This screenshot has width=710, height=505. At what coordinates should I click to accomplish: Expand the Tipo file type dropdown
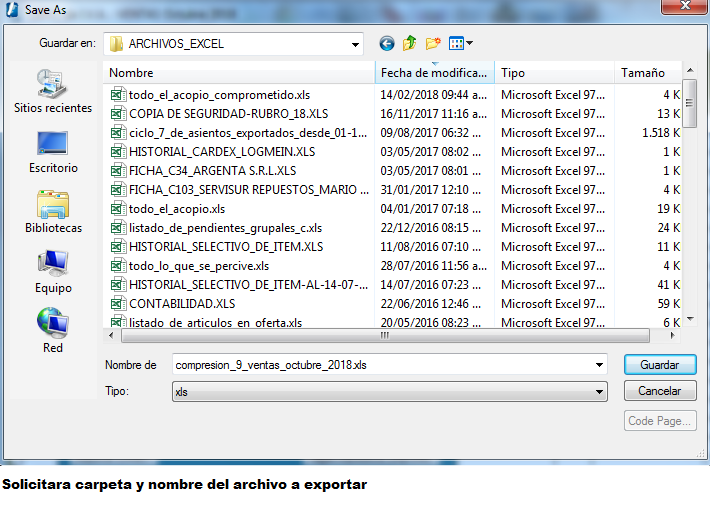pyautogui.click(x=599, y=392)
